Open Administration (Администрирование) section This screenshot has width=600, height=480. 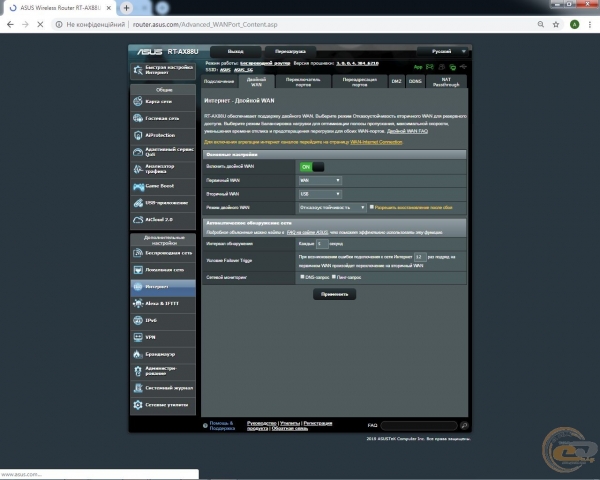point(163,371)
